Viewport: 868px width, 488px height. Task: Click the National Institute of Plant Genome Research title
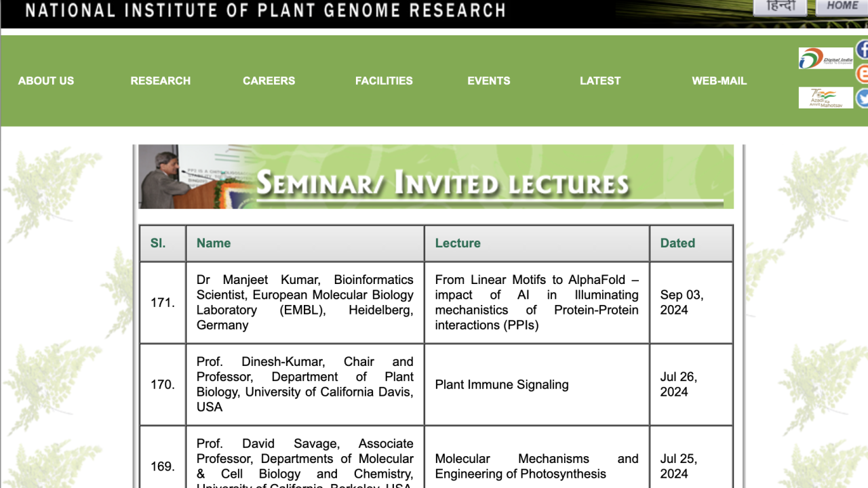(x=265, y=11)
